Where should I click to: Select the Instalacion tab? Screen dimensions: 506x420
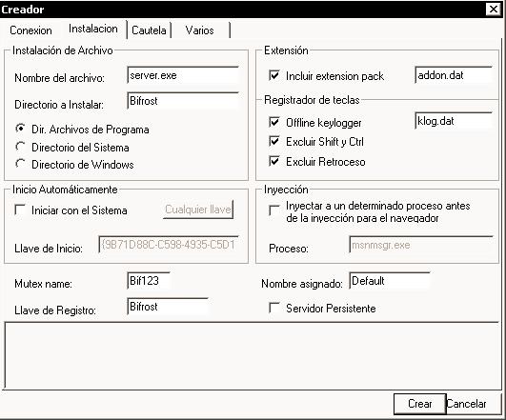93,29
